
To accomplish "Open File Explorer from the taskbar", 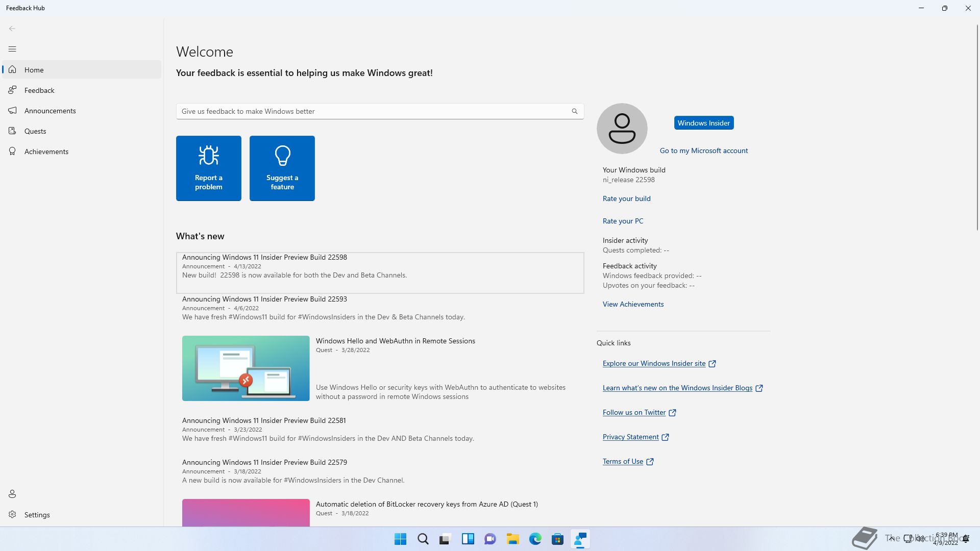I will (x=513, y=539).
